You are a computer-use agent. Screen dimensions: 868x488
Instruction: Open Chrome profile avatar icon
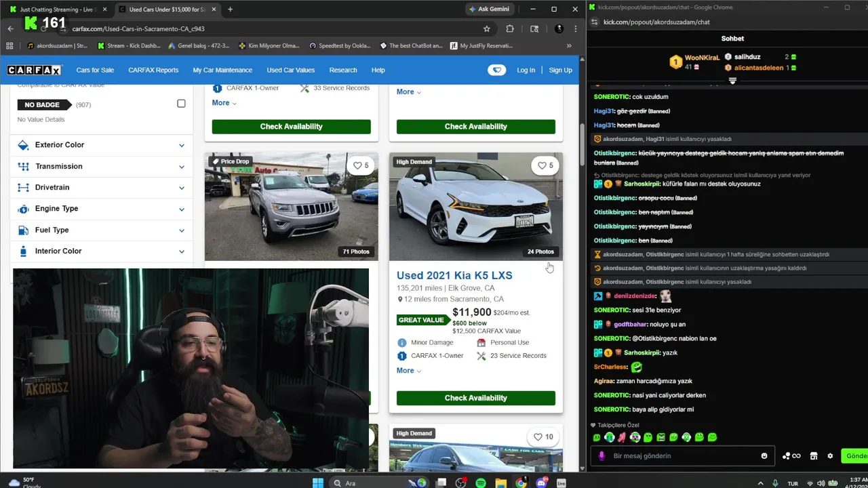click(x=559, y=29)
